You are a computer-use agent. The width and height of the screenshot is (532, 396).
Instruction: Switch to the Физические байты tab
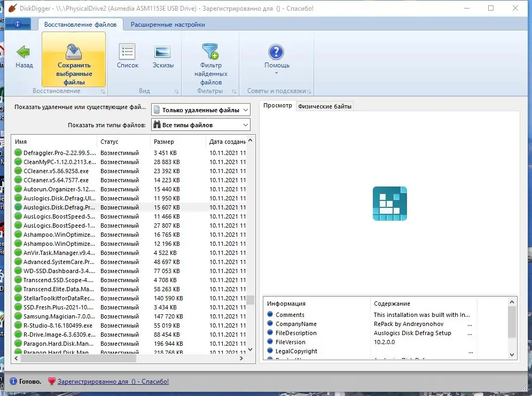pos(324,106)
